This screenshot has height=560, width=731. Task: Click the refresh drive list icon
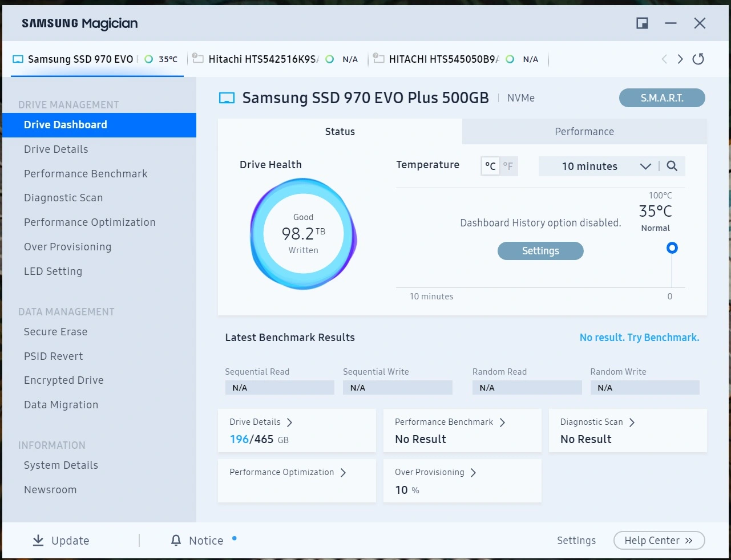click(x=698, y=59)
